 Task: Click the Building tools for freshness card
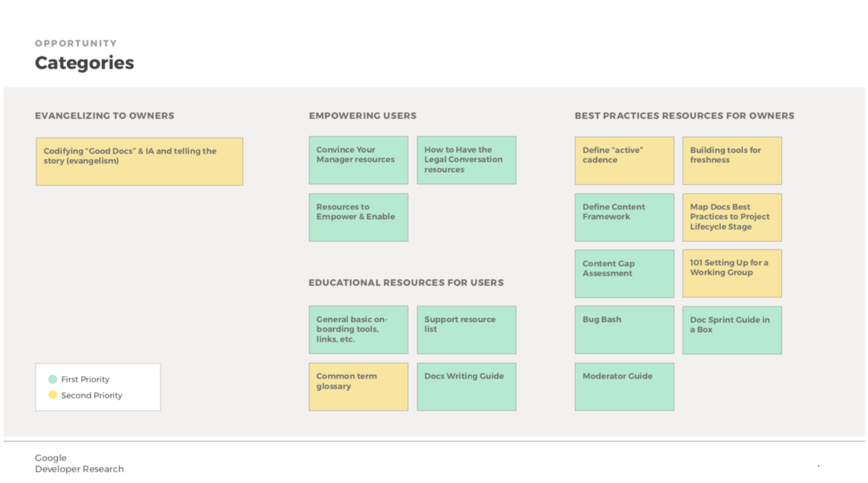(732, 160)
